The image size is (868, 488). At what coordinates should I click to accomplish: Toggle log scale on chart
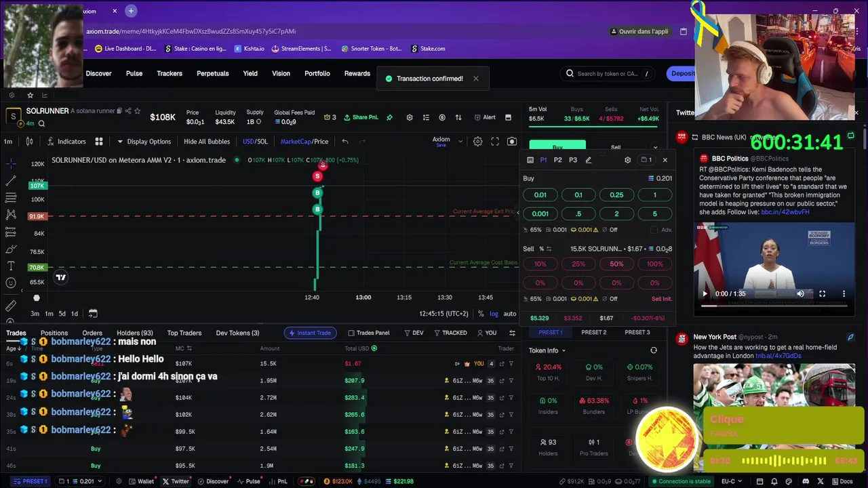click(494, 314)
